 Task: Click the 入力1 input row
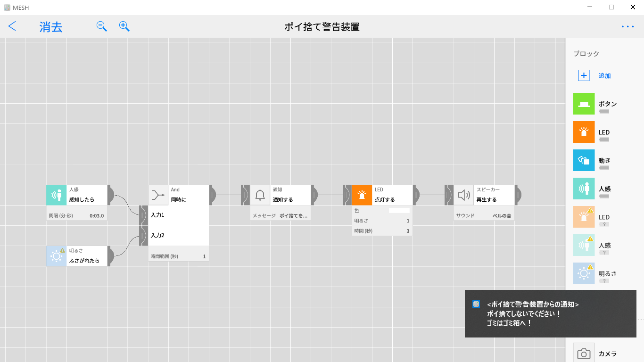point(179,215)
